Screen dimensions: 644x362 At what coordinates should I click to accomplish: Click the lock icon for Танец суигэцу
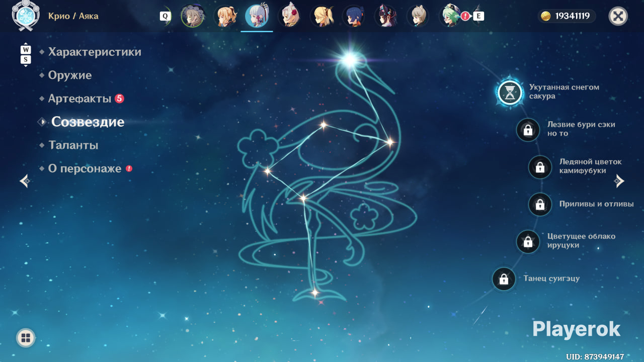(504, 279)
